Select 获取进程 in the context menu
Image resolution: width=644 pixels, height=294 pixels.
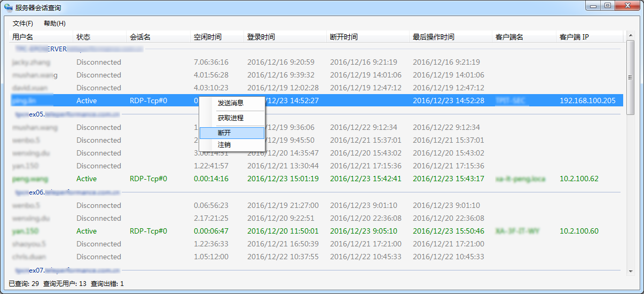pos(231,118)
